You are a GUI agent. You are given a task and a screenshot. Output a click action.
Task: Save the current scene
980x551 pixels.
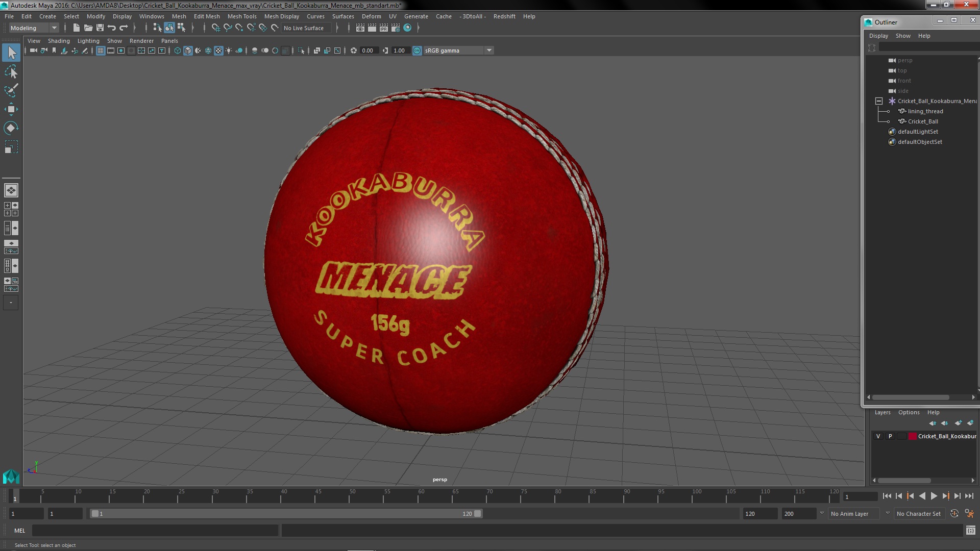tap(100, 28)
